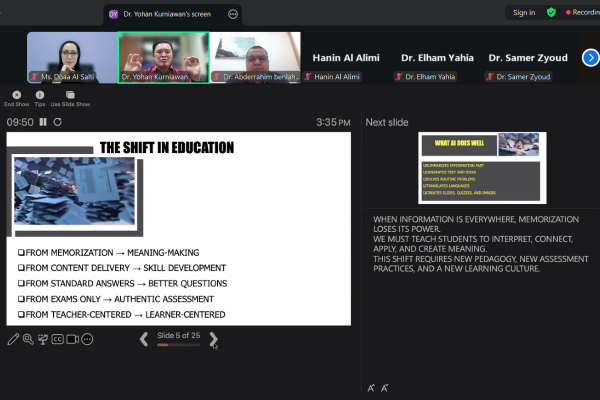
Task: Decrease the notes text size
Action: point(385,388)
